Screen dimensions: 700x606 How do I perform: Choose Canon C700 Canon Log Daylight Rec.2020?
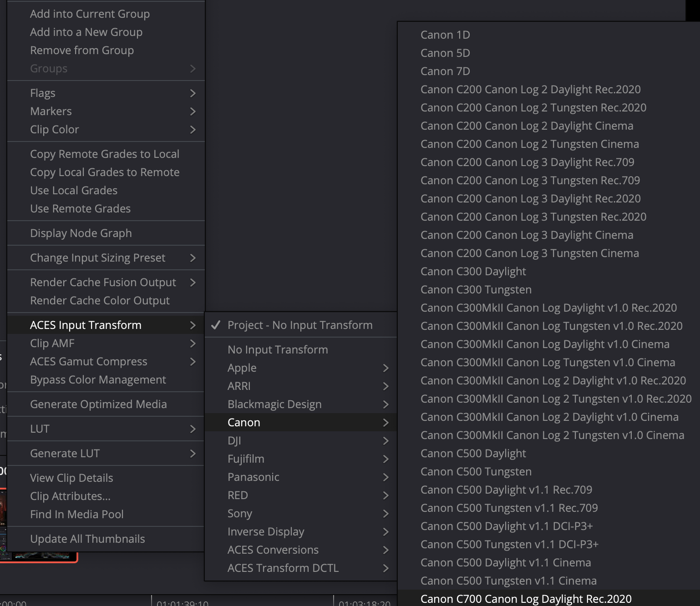click(548, 598)
